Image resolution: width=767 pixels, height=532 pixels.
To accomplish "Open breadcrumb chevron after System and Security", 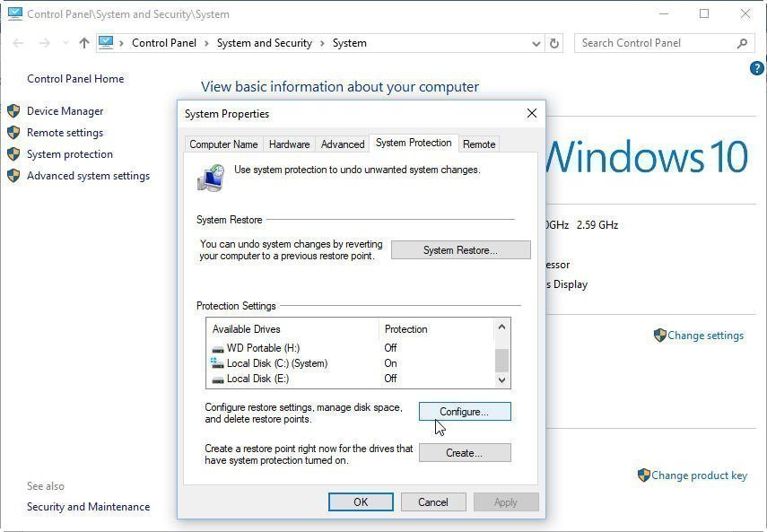I will pos(322,44).
